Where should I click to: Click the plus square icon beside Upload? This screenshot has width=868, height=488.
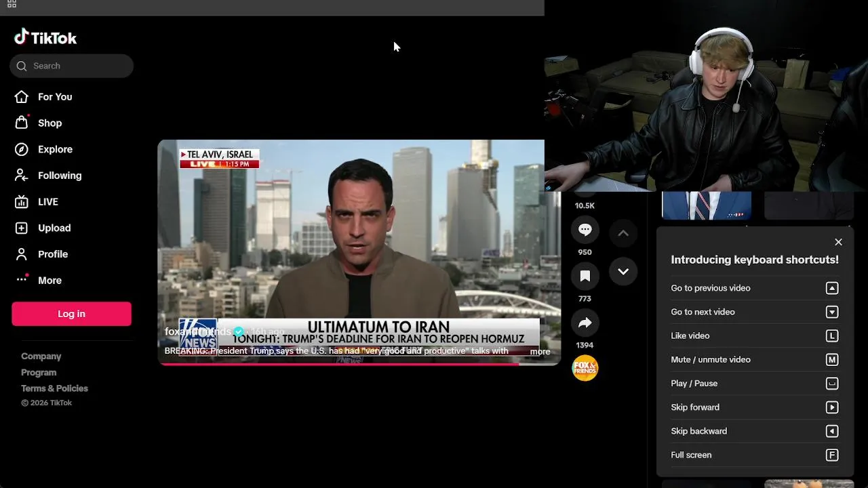tap(22, 228)
